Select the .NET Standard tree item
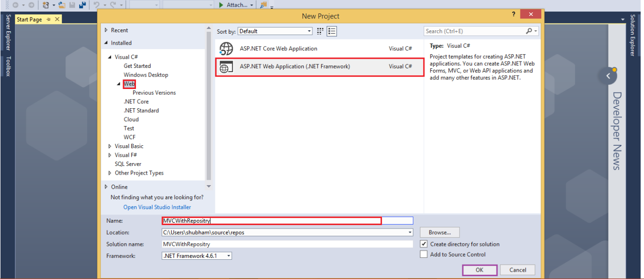 [x=141, y=111]
